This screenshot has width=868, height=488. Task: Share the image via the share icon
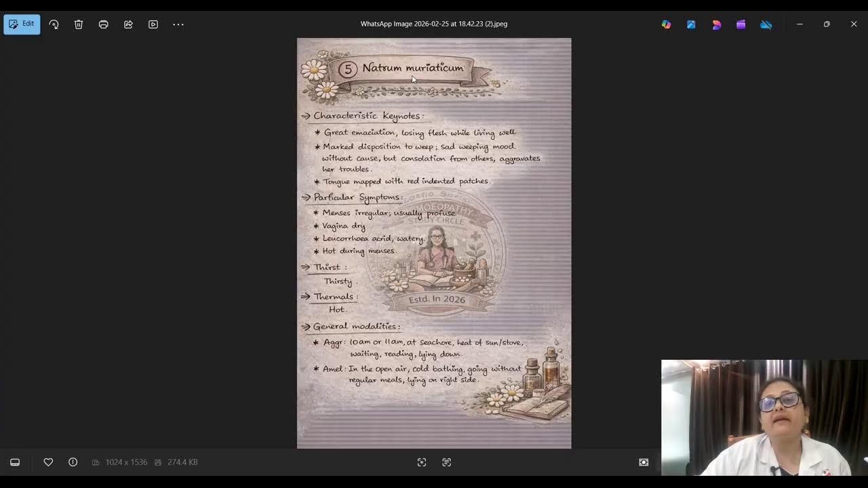pos(128,24)
